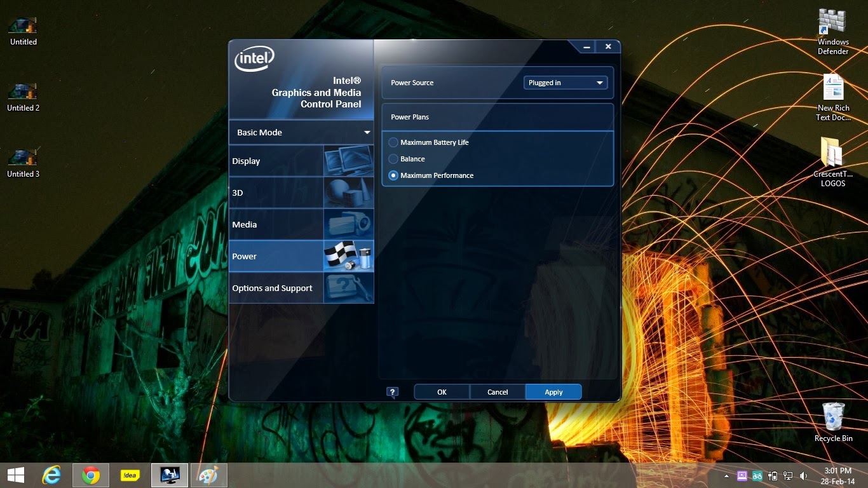The image size is (868, 488).
Task: Open the volume speaker tray icon
Action: tap(803, 475)
